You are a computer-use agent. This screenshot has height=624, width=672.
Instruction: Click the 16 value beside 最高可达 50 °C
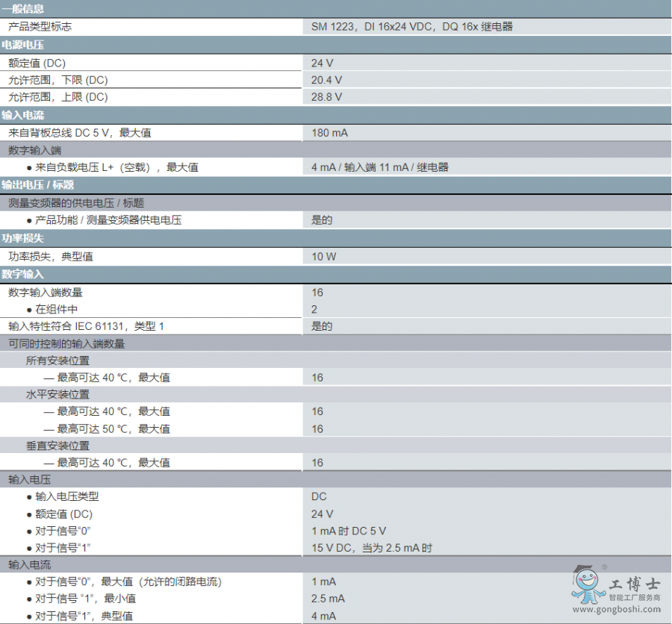pyautogui.click(x=317, y=428)
